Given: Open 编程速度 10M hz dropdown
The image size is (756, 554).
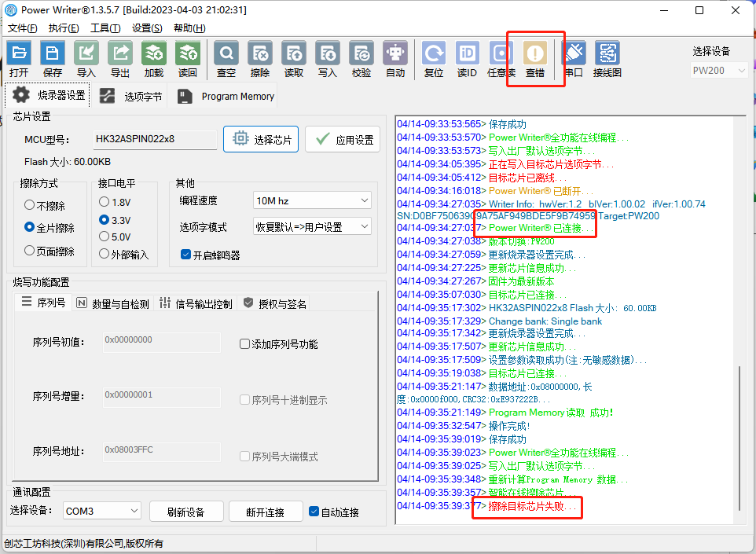Looking at the screenshot, I should tap(312, 200).
